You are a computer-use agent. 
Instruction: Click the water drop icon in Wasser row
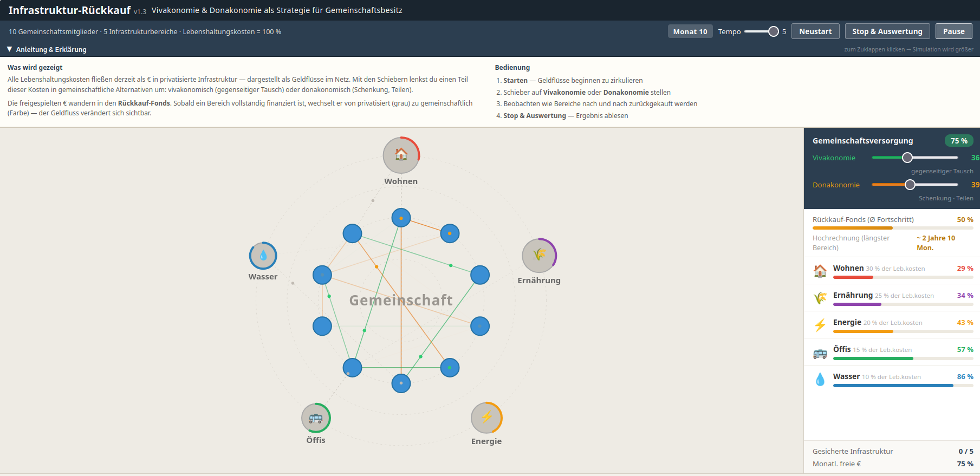pyautogui.click(x=820, y=380)
